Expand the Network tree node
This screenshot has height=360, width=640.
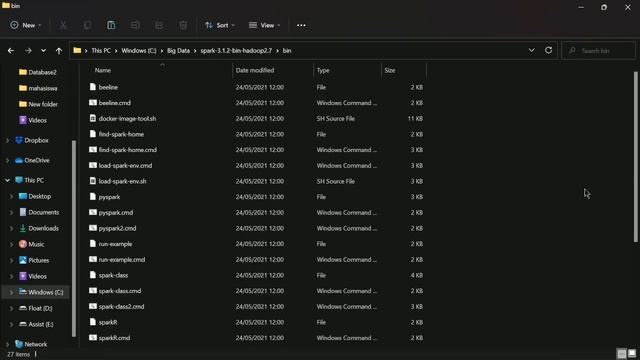click(x=7, y=344)
